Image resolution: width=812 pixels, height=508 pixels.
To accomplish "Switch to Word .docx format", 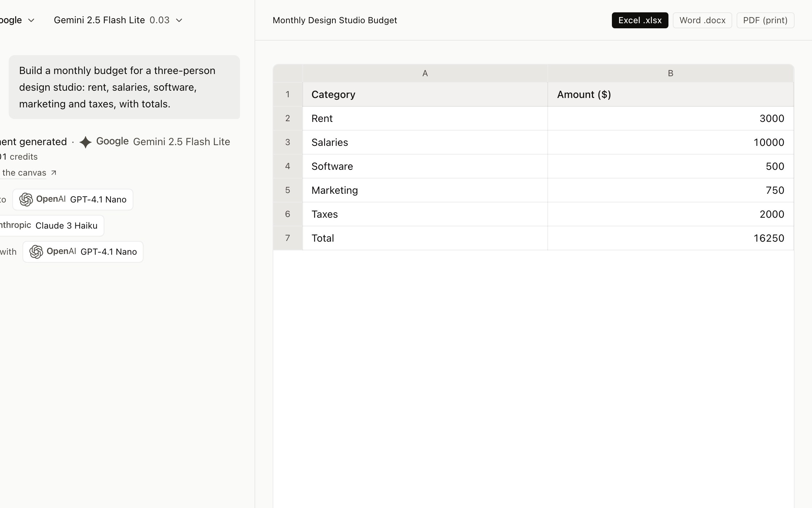I will pyautogui.click(x=702, y=20).
